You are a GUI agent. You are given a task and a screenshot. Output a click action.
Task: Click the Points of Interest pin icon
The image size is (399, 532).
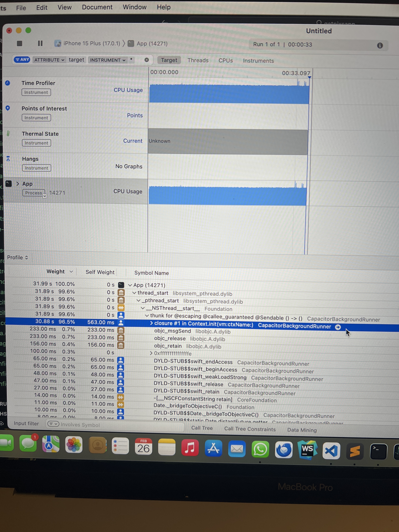(x=8, y=108)
